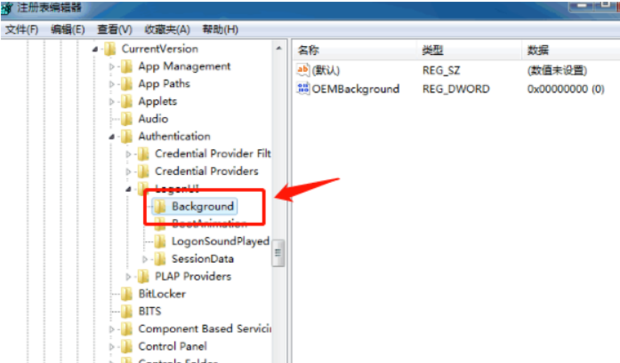620x363 pixels.
Task: Select the SessionData folder icon
Action: click(x=160, y=259)
